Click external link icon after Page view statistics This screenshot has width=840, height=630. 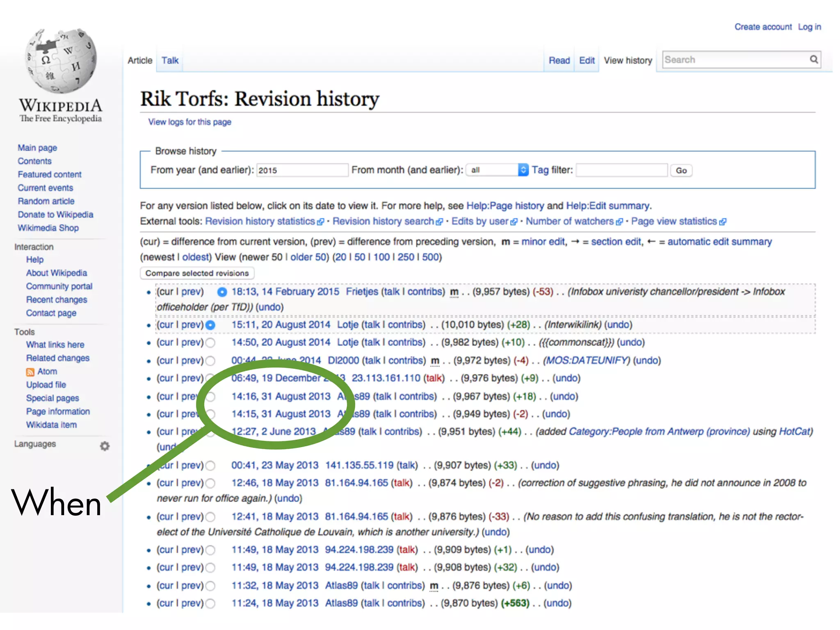(723, 222)
